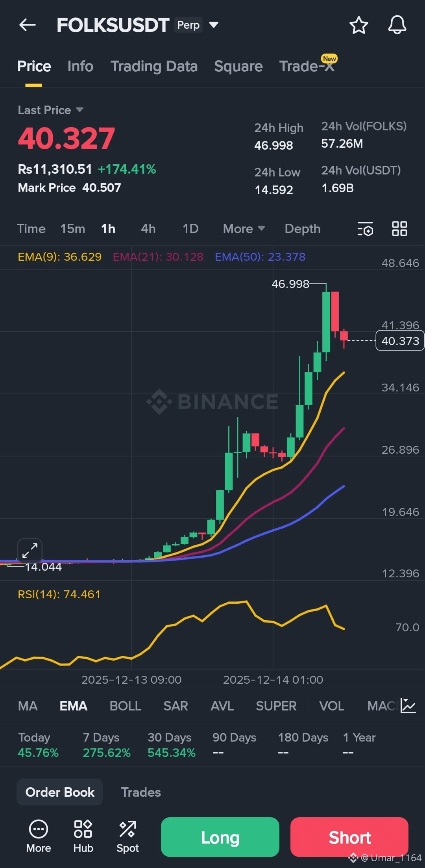This screenshot has height=868, width=425.
Task: Enable the MACD sub-indicator
Action: point(382,706)
